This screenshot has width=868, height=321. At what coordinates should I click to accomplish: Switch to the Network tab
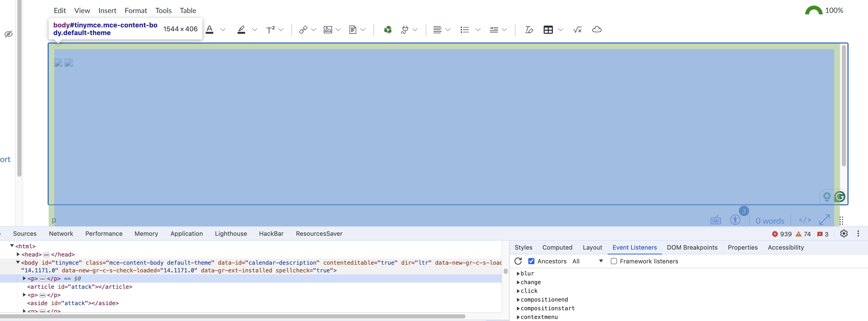pyautogui.click(x=61, y=233)
